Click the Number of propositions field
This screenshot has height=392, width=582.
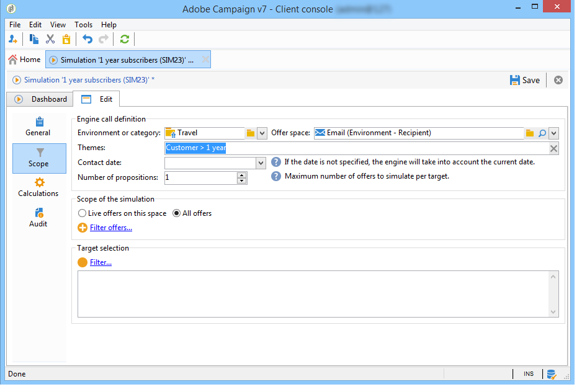(x=201, y=178)
